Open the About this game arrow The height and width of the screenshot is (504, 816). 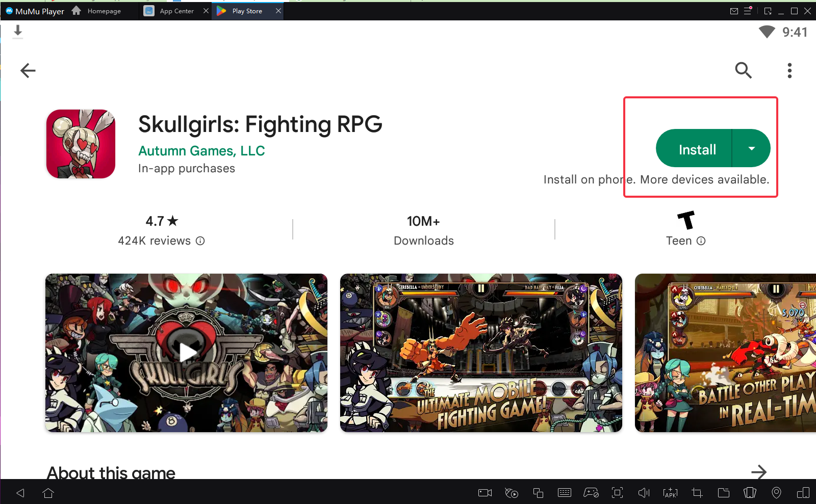pyautogui.click(x=759, y=472)
